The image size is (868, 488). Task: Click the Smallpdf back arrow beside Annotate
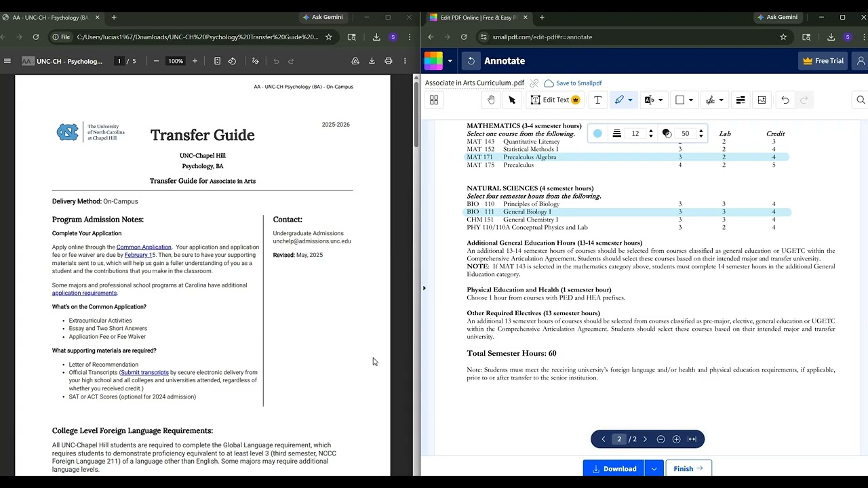(x=471, y=61)
